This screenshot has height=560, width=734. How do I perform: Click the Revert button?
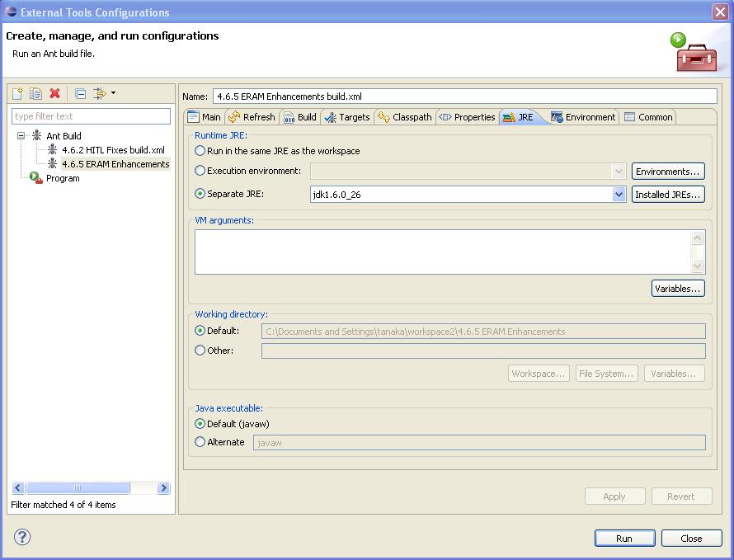[681, 496]
